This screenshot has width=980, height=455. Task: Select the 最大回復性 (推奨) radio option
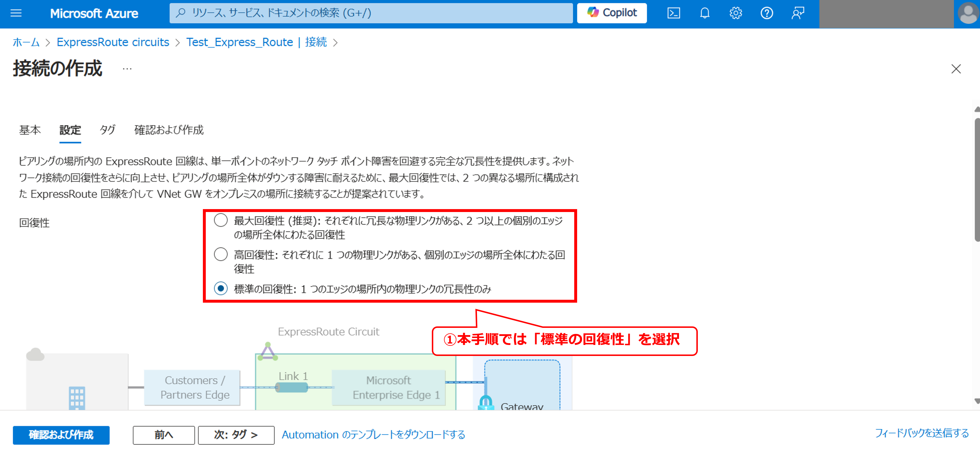coord(221,220)
